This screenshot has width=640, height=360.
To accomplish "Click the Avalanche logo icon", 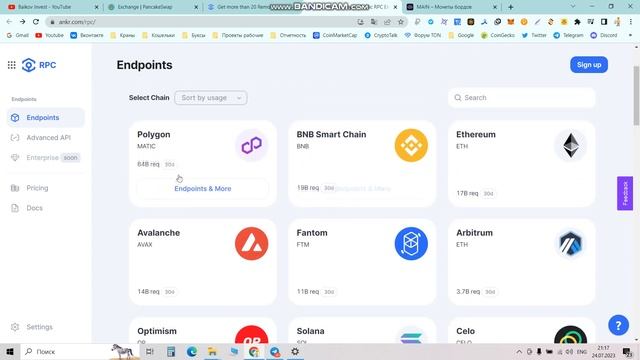I will pyautogui.click(x=251, y=244).
